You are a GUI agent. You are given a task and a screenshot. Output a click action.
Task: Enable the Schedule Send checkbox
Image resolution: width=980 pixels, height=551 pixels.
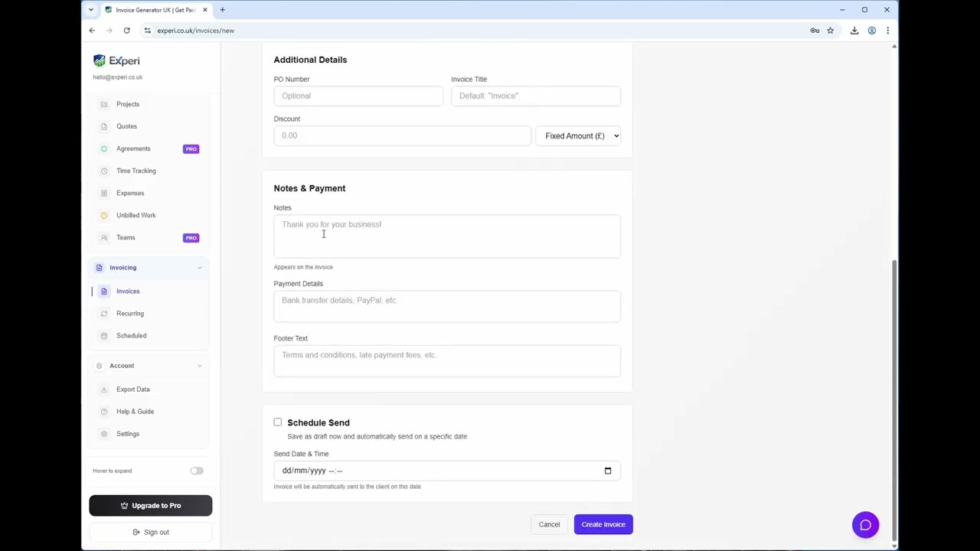pyautogui.click(x=278, y=422)
